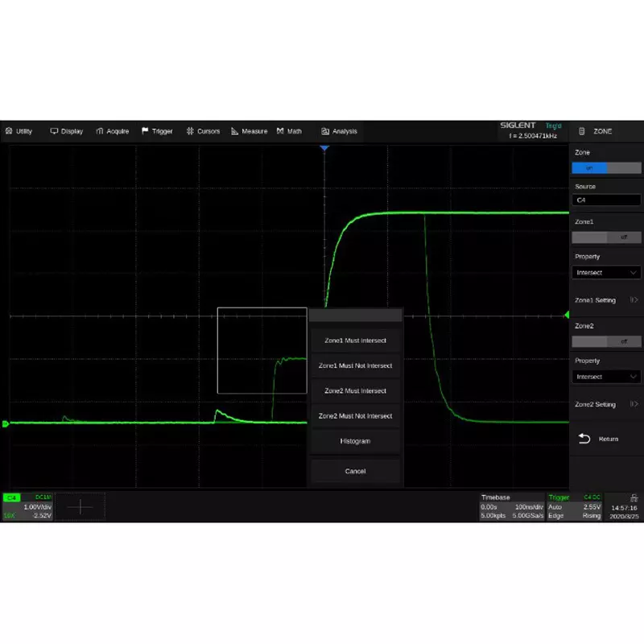
Task: Toggle the Zone2 switch
Action: [606, 341]
